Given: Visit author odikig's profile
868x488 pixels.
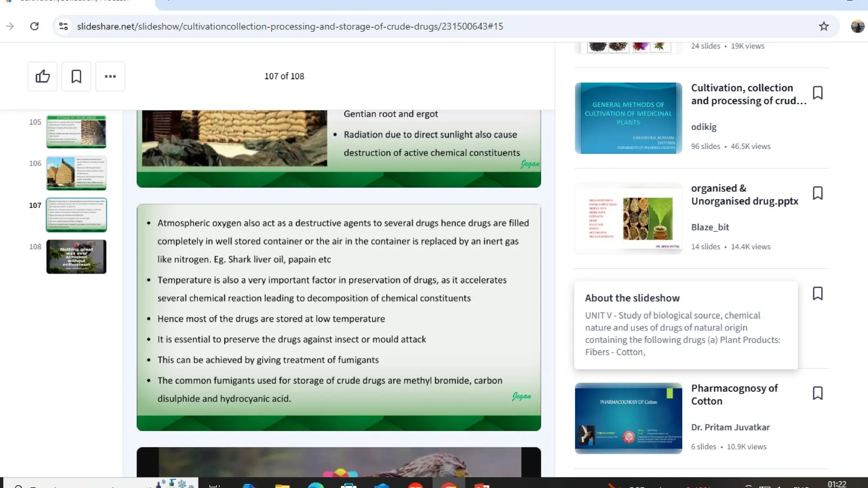Looking at the screenshot, I should coord(704,127).
